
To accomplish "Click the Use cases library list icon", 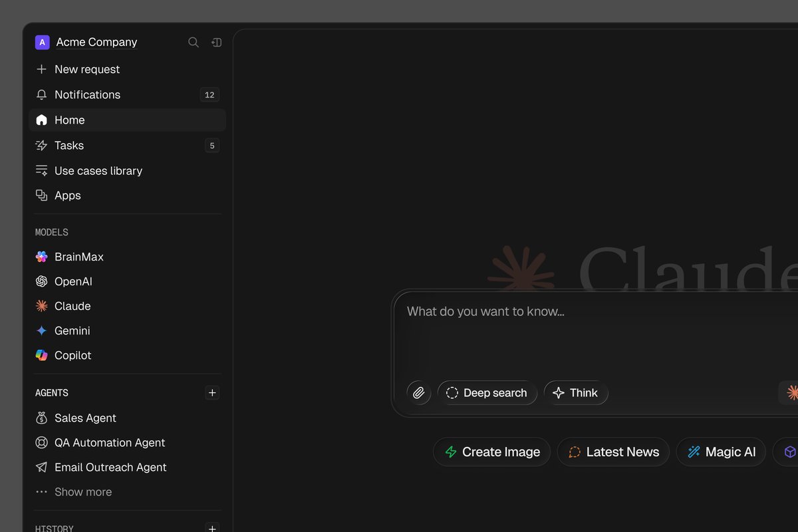I will (41, 171).
